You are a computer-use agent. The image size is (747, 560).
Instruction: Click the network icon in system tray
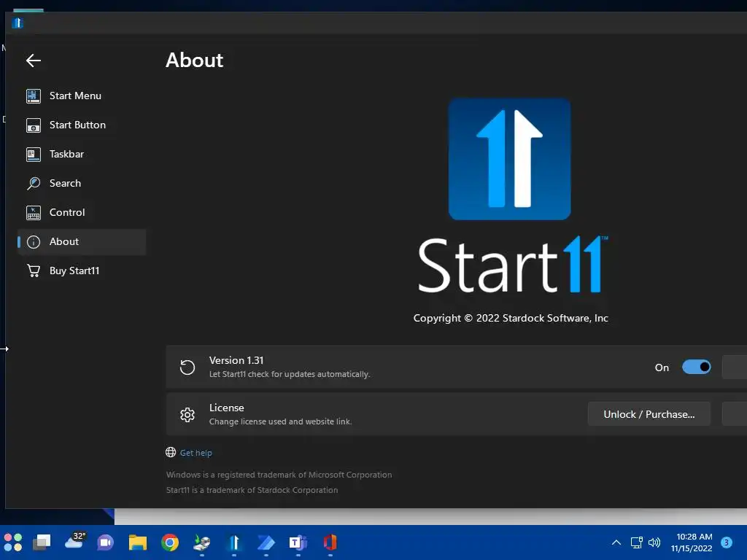(x=636, y=542)
